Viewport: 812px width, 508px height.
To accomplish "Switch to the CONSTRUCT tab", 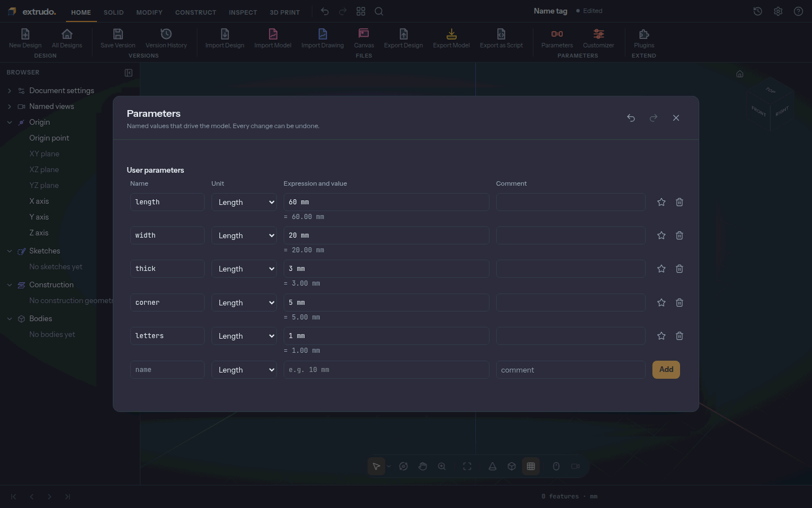I will click(x=196, y=12).
